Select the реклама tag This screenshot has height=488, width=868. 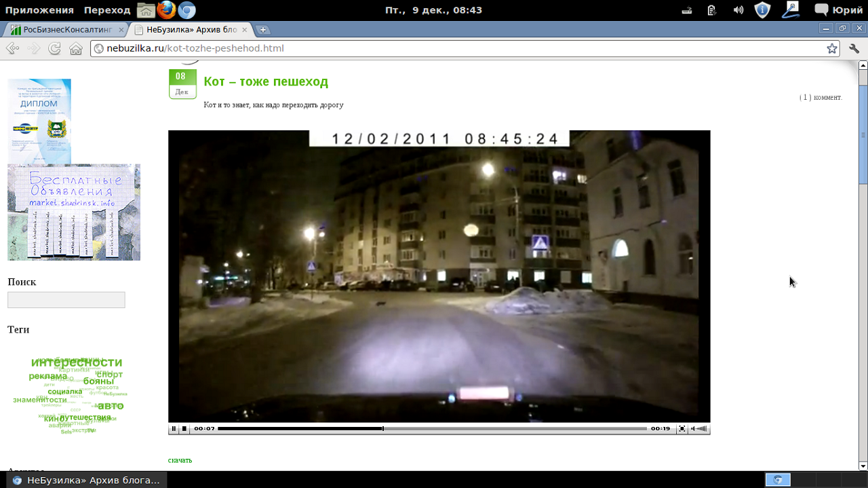[x=47, y=376]
